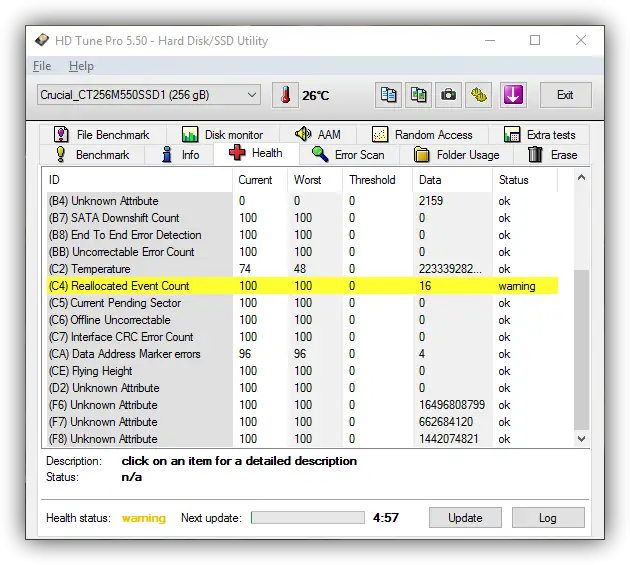Select the (C5) Current Pending Sector row
Image resolution: width=630 pixels, height=565 pixels.
click(302, 303)
